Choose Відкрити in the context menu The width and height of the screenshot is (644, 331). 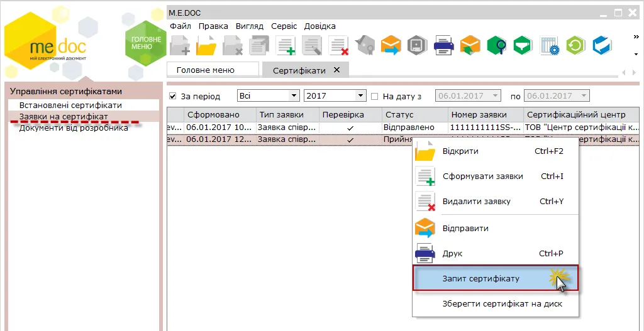(x=496, y=151)
